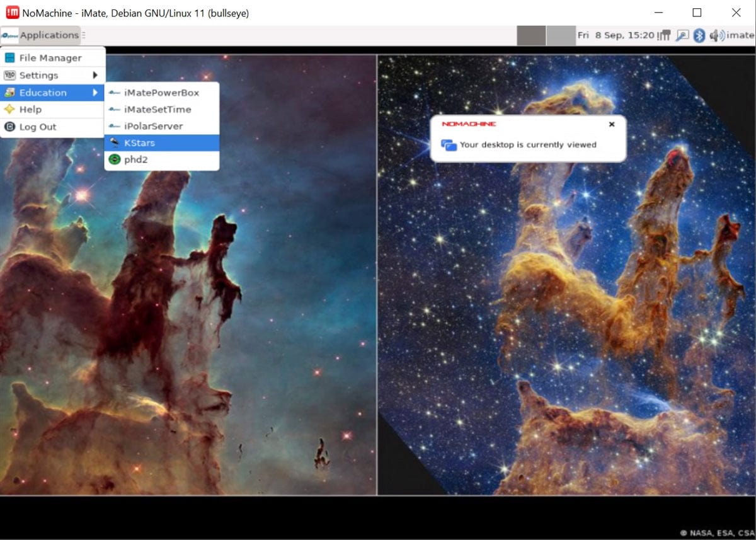Switch to the first dark gray workspace
Viewport: 756px width, 540px height.
(x=531, y=35)
